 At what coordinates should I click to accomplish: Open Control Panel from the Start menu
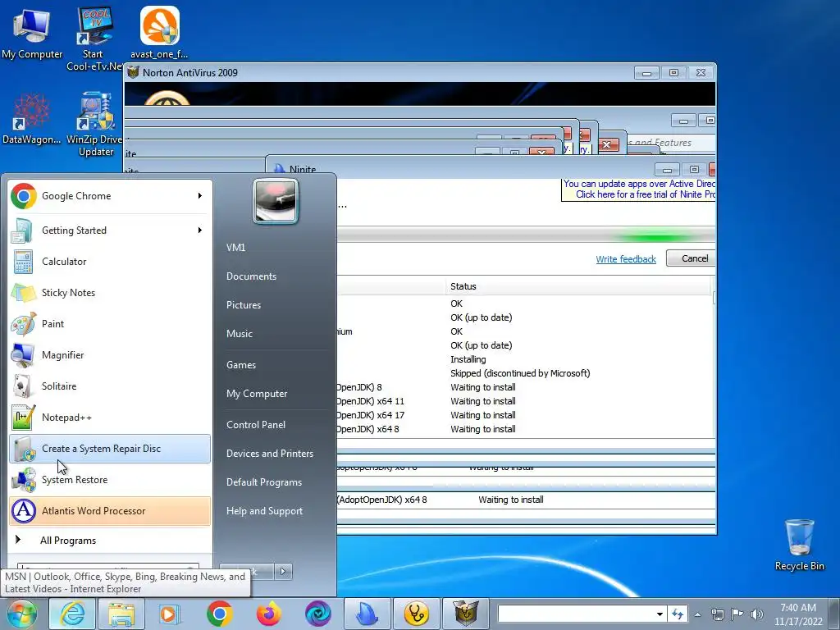[x=256, y=425]
